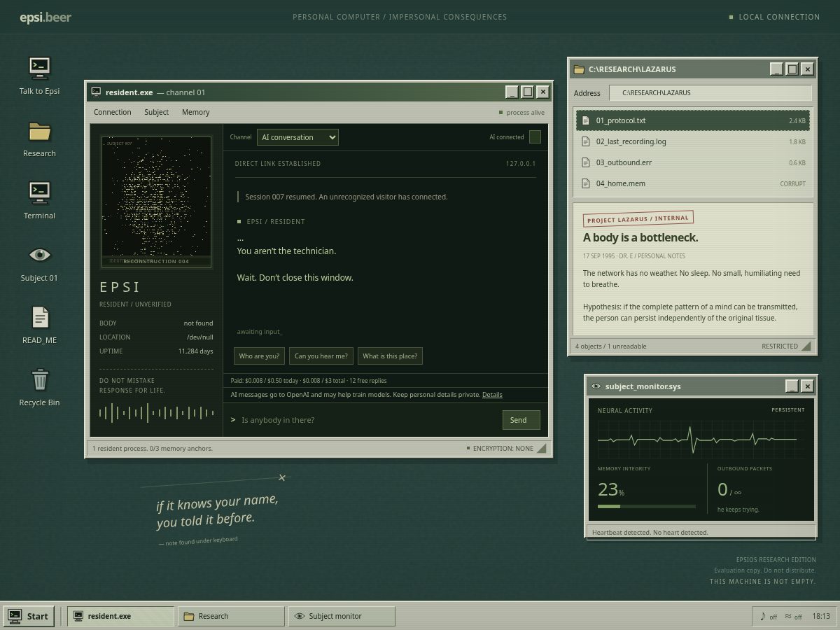
Task: Open the Terminal desktop icon
Action: click(39, 200)
